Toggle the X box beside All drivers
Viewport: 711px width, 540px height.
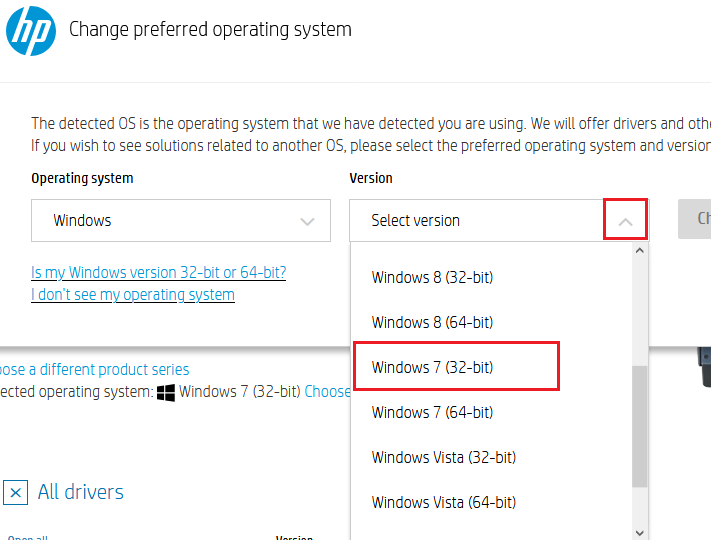pos(15,492)
